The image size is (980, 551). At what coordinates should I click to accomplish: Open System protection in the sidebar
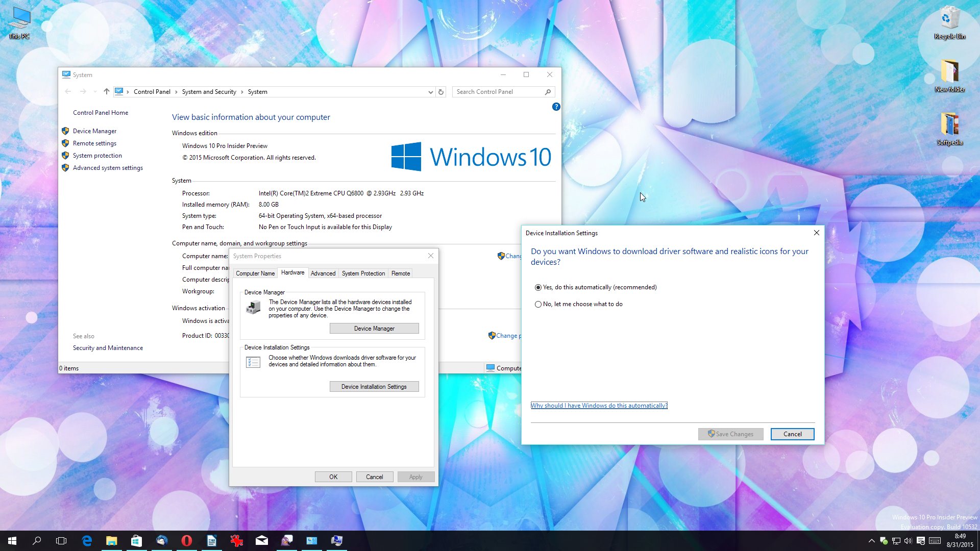(97, 156)
